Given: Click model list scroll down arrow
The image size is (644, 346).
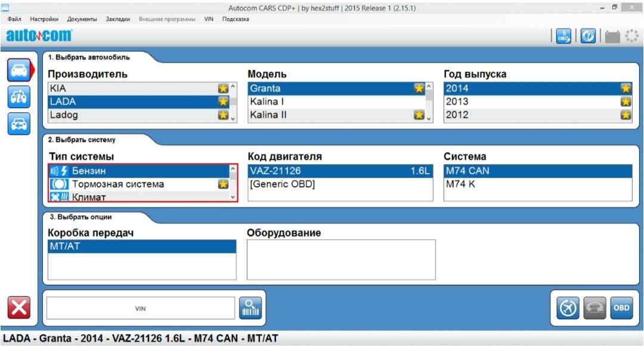Looking at the screenshot, I should [x=429, y=118].
